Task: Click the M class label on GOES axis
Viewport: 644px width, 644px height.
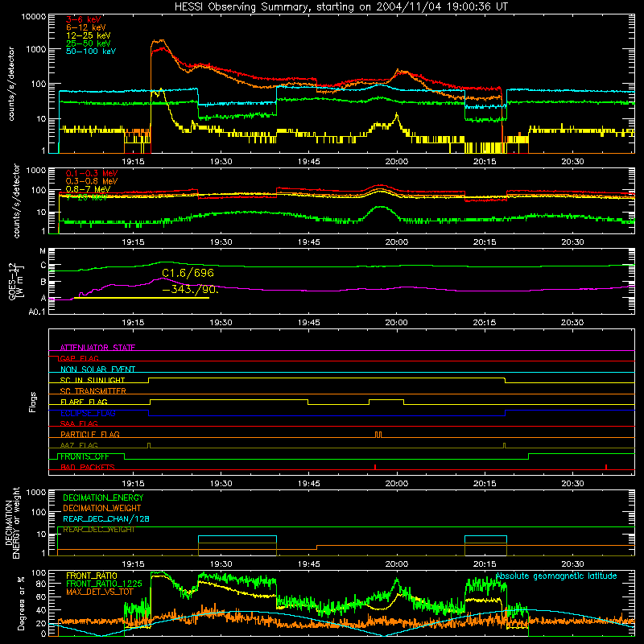Action: pyautogui.click(x=43, y=251)
